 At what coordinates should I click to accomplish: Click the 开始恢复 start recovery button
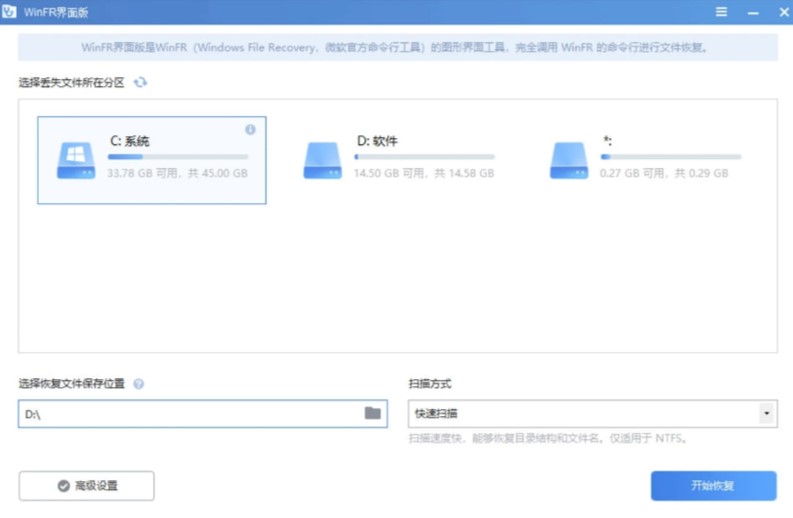click(713, 486)
